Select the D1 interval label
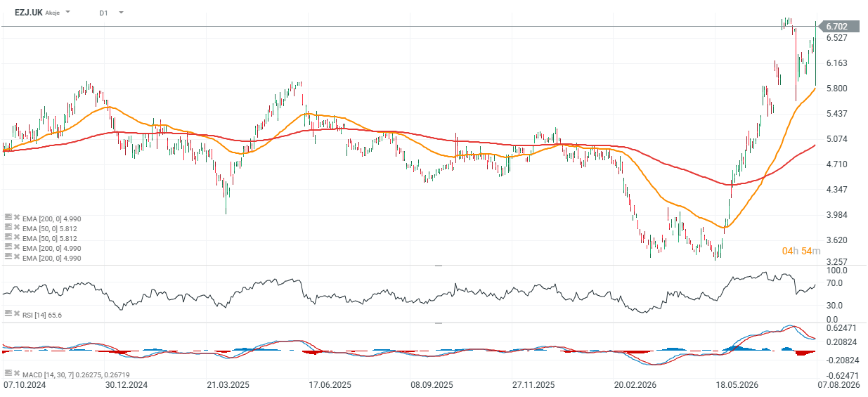The width and height of the screenshot is (868, 397). 104,13
